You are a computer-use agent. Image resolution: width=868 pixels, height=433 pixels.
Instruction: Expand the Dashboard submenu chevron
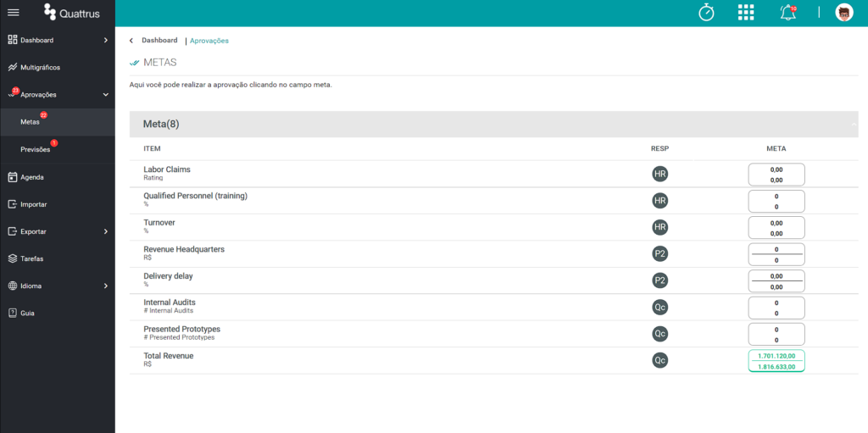(106, 40)
